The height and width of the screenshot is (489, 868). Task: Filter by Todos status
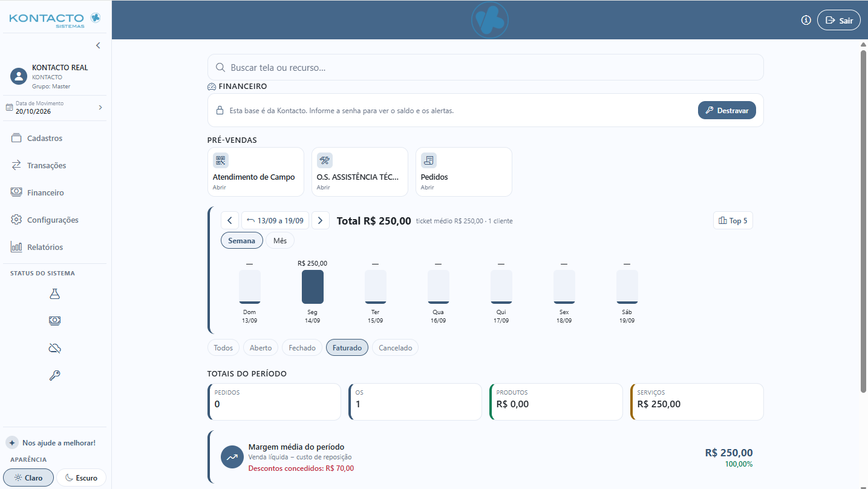[223, 347]
